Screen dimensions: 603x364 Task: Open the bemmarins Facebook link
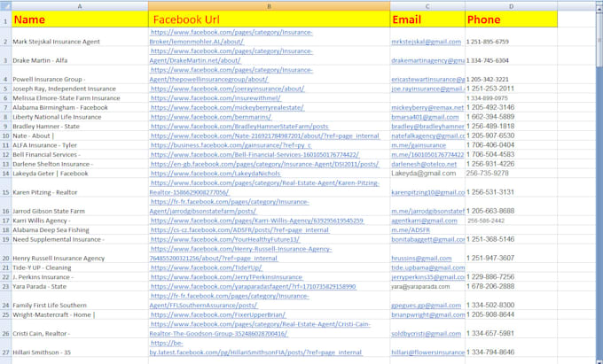(x=211, y=117)
